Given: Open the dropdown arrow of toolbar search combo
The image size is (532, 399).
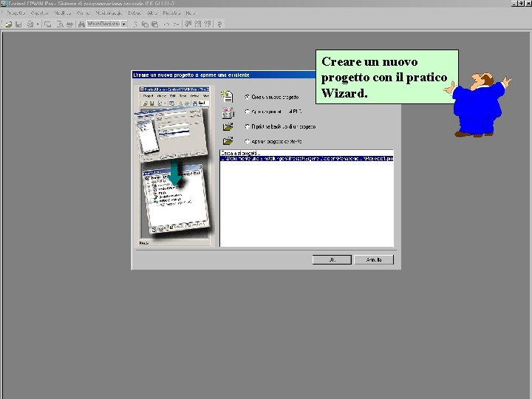Looking at the screenshot, I should click(124, 24).
